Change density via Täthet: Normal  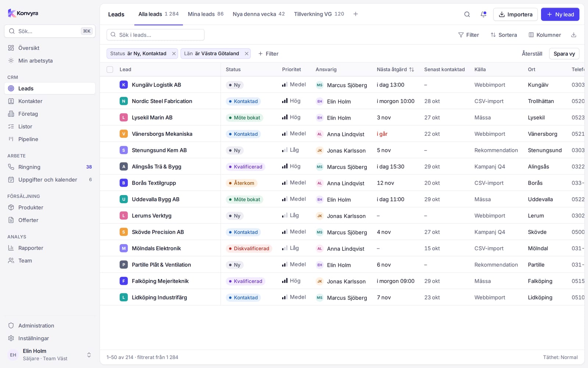[560, 357]
